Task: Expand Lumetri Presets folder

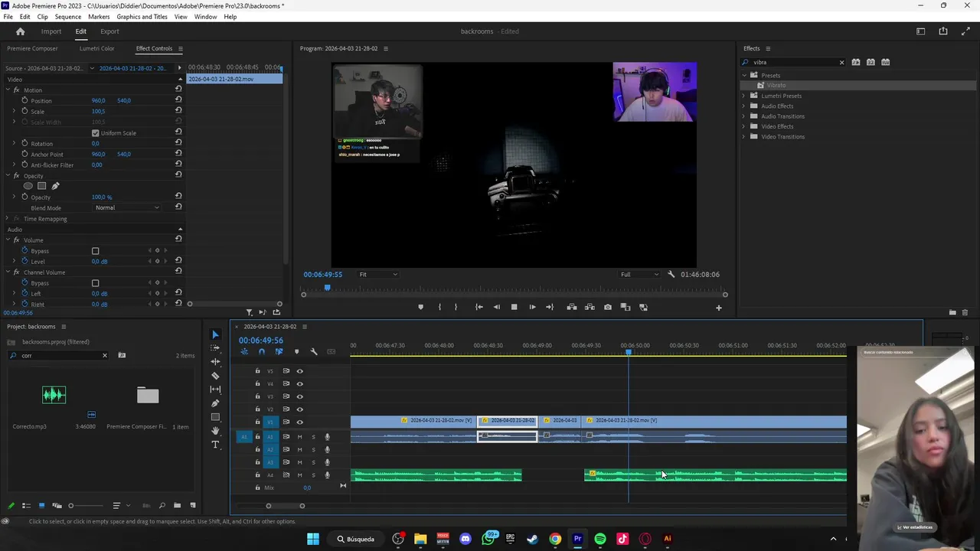Action: click(x=743, y=96)
